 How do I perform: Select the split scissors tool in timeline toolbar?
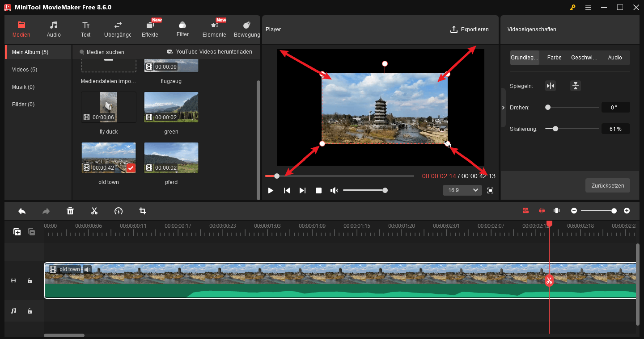(x=94, y=210)
